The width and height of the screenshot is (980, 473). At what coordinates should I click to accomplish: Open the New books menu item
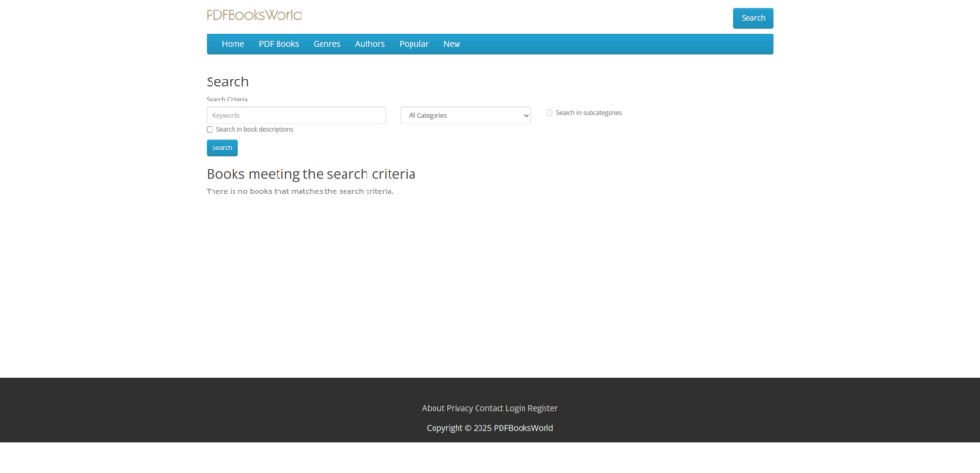coord(452,44)
